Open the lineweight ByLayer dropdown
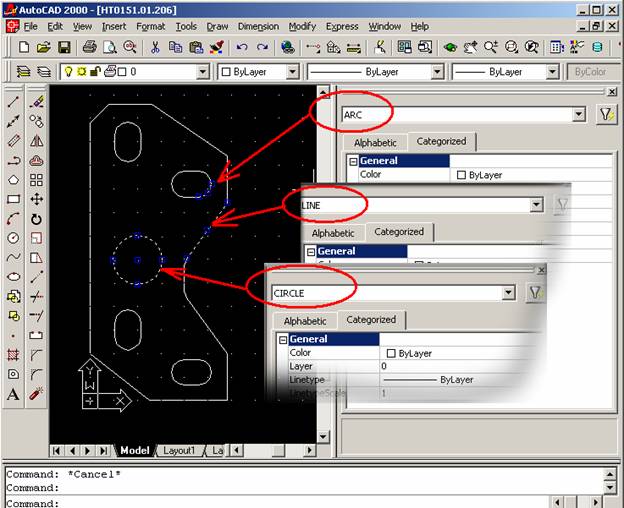The image size is (624, 508). (552, 72)
